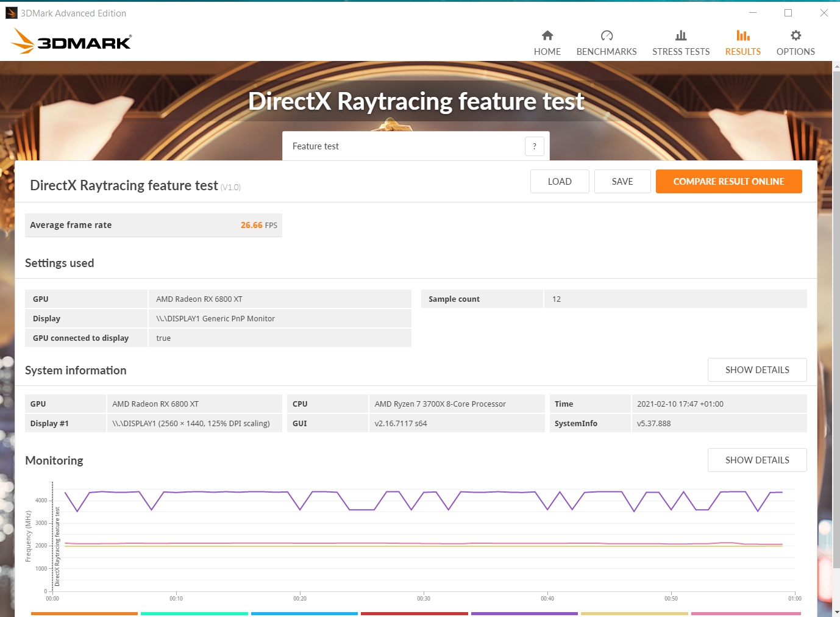This screenshot has height=617, width=840.
Task: Click the Benchmarks gauge icon
Action: click(607, 35)
